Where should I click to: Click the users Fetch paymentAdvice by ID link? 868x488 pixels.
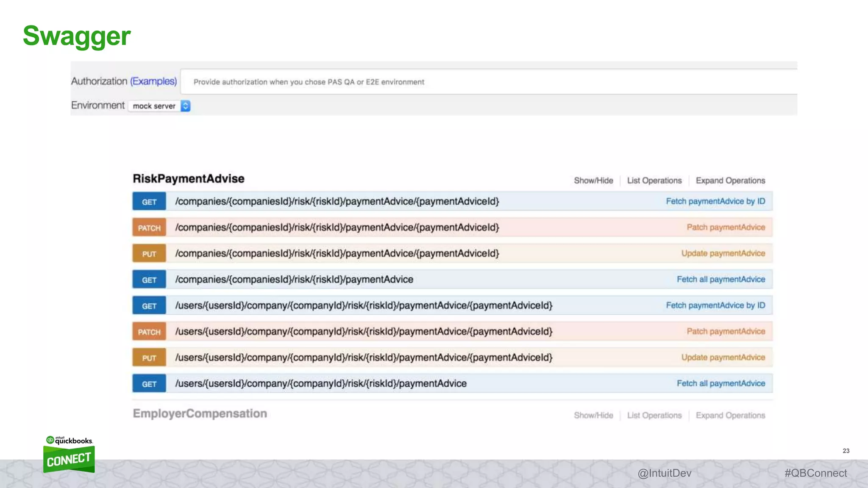tap(715, 305)
